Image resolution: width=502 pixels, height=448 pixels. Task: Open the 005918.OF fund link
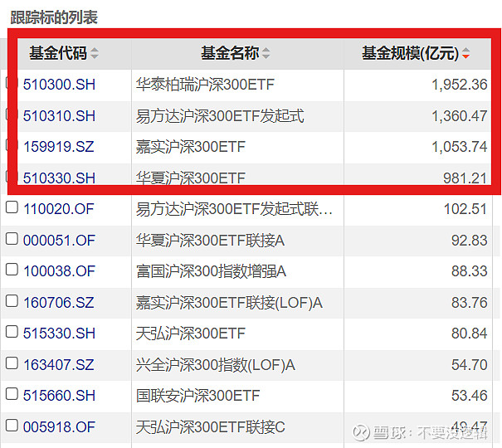coord(59,427)
